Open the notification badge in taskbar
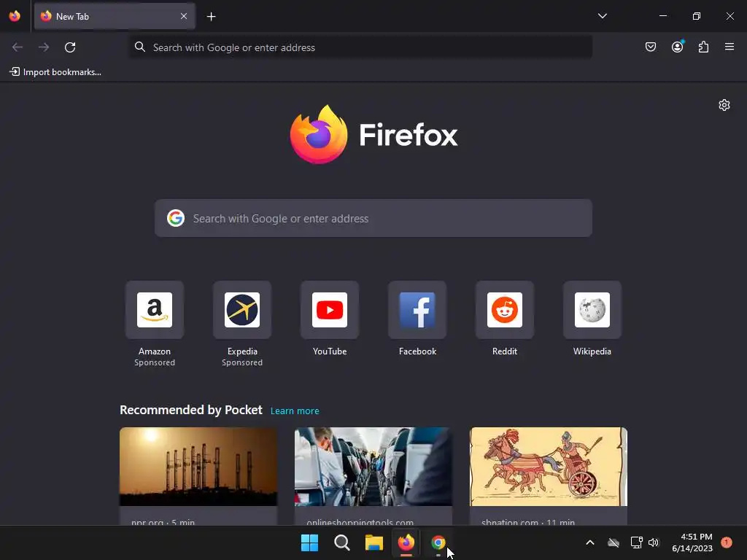 pos(727,542)
